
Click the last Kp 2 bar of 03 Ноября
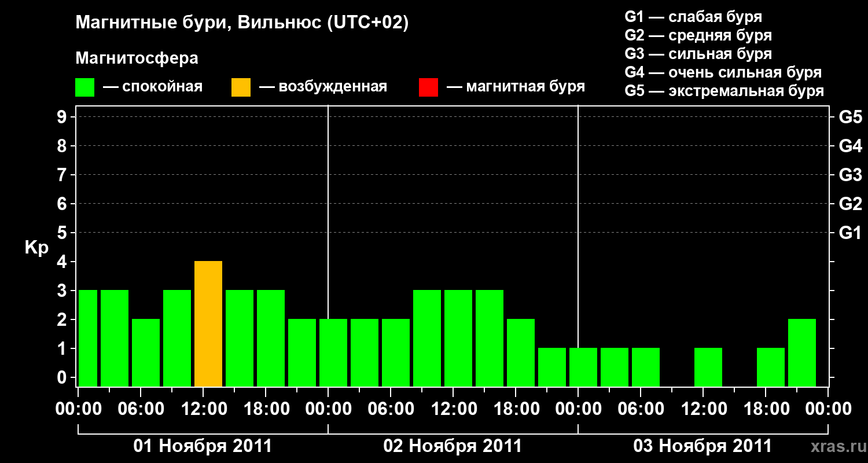802,353
